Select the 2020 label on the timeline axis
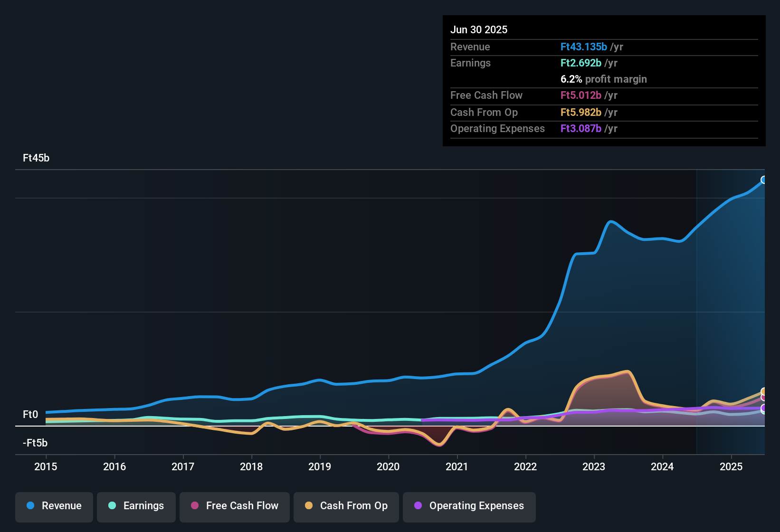Image resolution: width=780 pixels, height=532 pixels. 388,467
